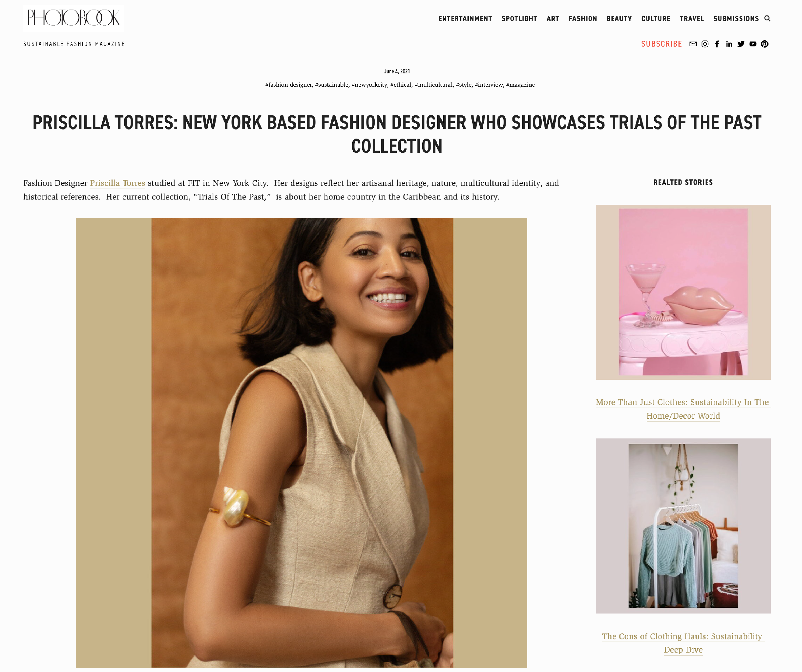Open the search magnifier icon
Image resolution: width=802 pixels, height=672 pixels.
[x=767, y=19]
